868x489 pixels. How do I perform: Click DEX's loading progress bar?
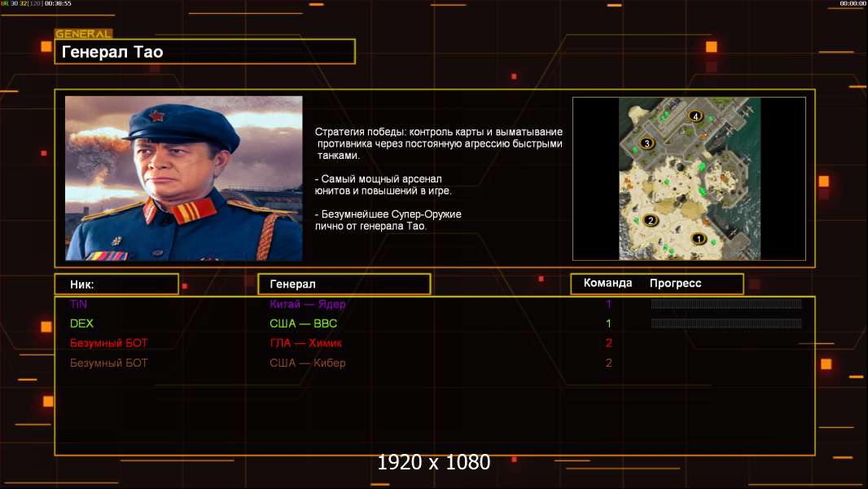(x=726, y=324)
